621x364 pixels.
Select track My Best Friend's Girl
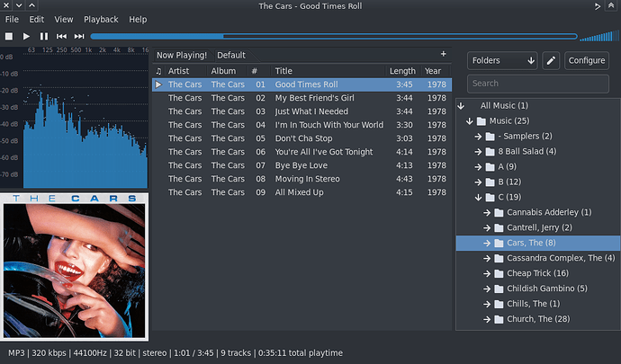[301, 98]
